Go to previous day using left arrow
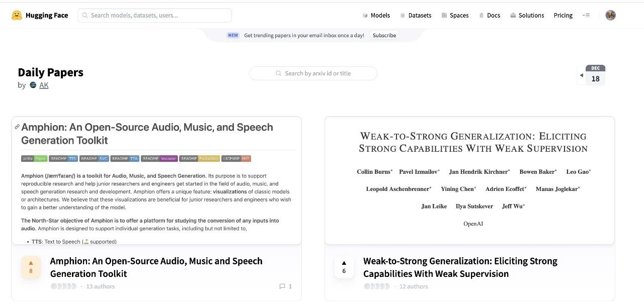The height and width of the screenshot is (308, 644). pos(582,75)
